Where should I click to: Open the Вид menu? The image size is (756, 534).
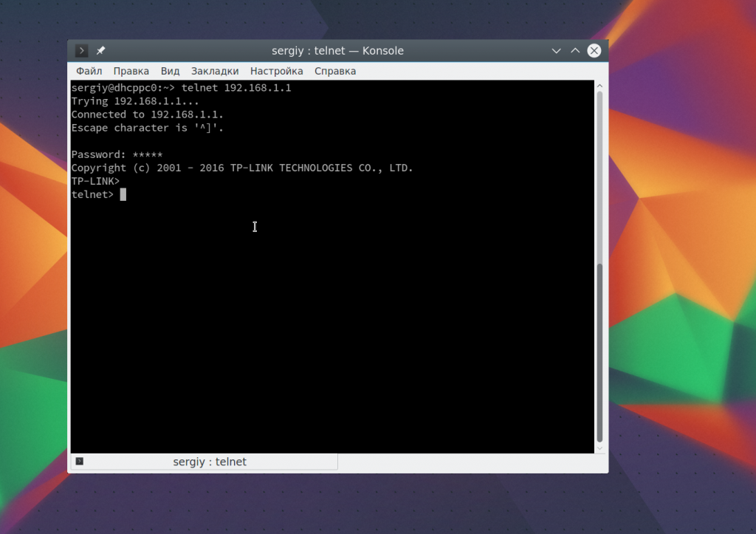click(x=171, y=71)
